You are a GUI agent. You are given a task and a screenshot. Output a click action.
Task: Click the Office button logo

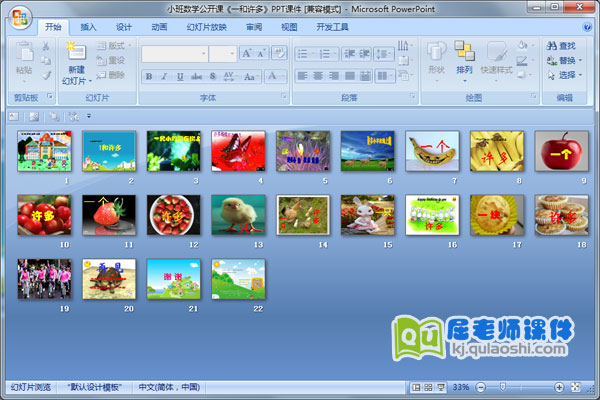[20, 18]
